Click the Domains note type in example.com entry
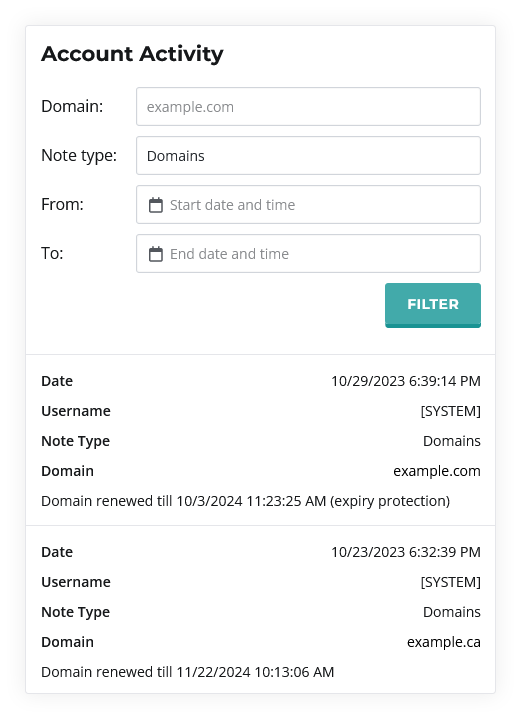Screen dimensions: 522x721 452,441
